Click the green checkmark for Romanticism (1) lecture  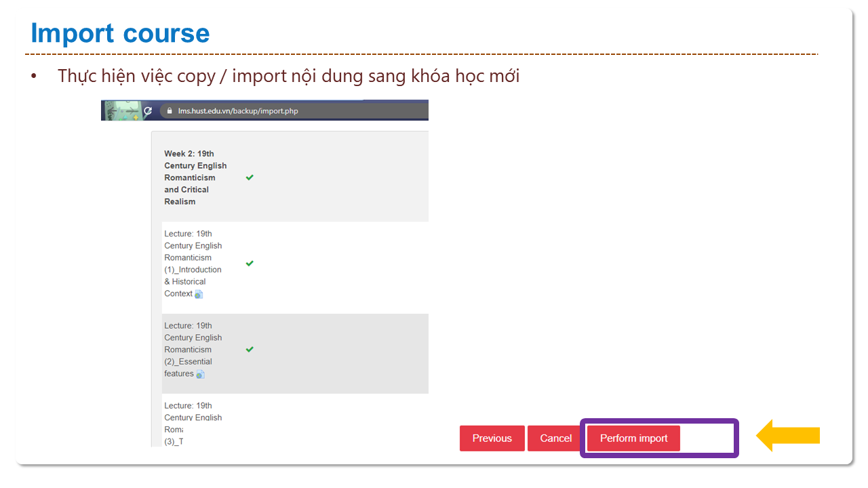point(250,264)
